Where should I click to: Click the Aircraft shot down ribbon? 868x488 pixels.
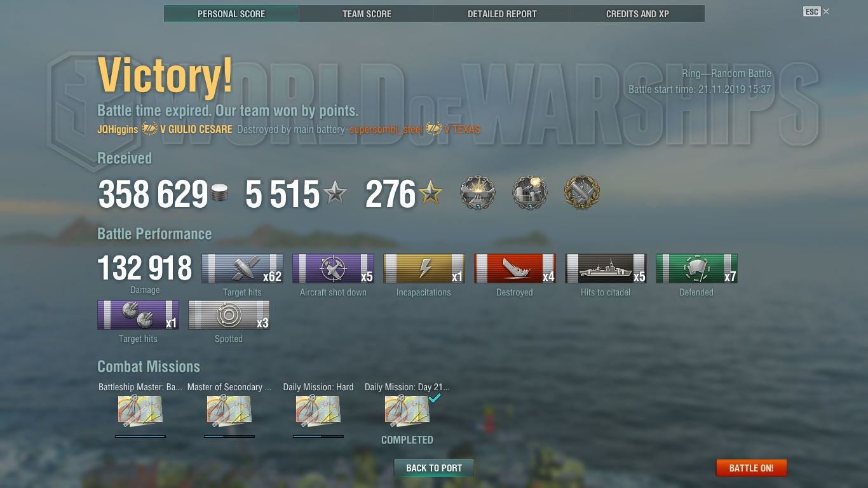tap(333, 269)
